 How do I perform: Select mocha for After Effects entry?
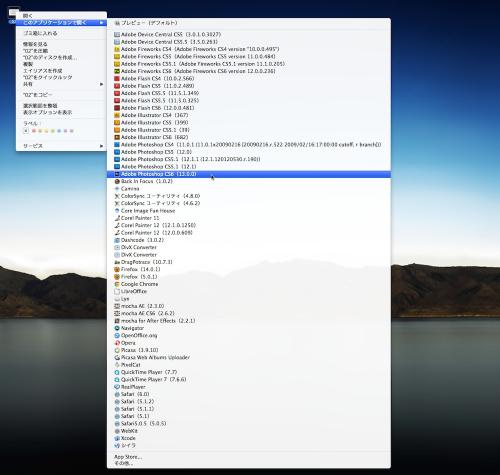pyautogui.click(x=249, y=321)
